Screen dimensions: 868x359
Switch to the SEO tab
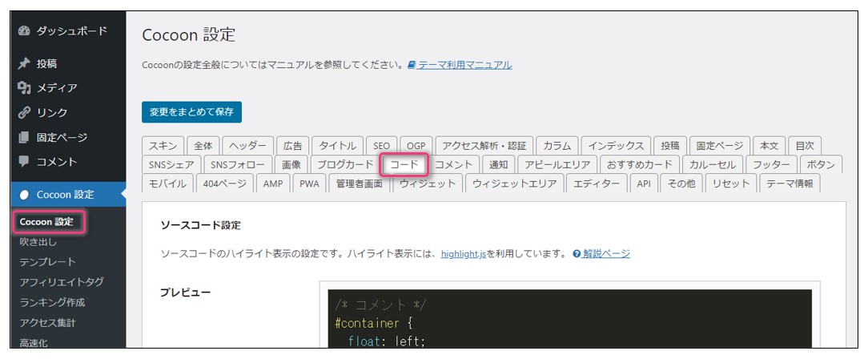pyautogui.click(x=381, y=146)
